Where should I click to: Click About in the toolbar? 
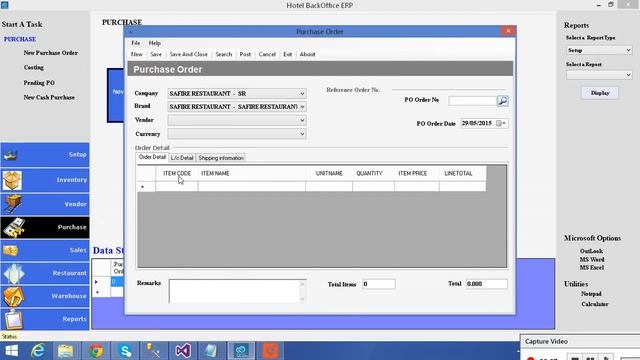307,54
